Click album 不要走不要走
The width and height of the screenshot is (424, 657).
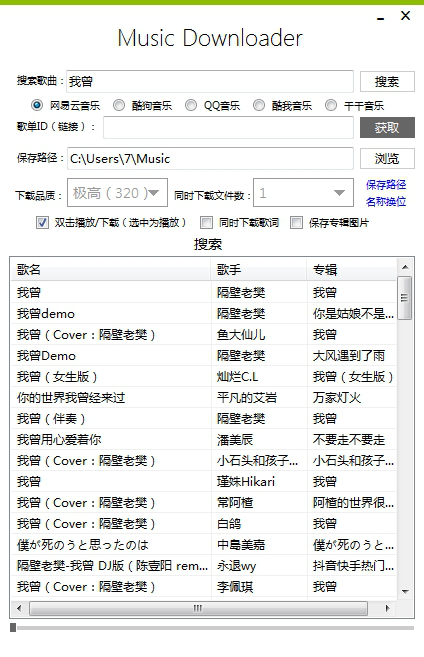click(x=349, y=439)
